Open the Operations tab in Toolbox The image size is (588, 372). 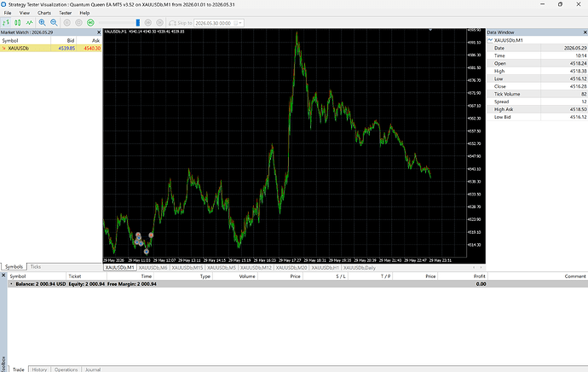coord(66,369)
